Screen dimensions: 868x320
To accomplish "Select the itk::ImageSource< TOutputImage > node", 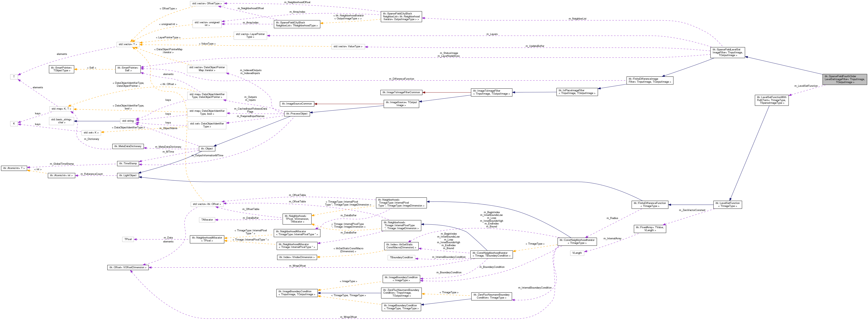I will [x=401, y=104].
